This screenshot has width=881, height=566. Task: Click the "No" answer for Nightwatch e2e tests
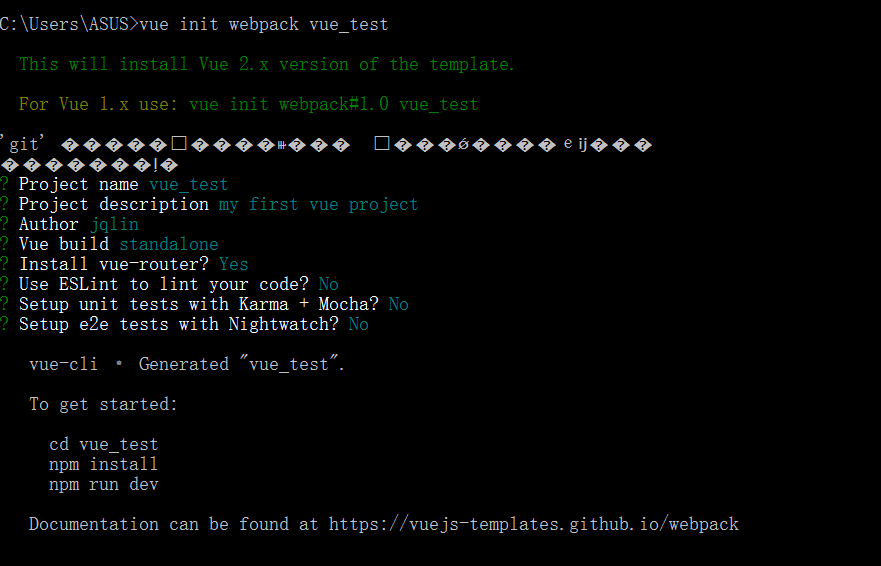[358, 324]
